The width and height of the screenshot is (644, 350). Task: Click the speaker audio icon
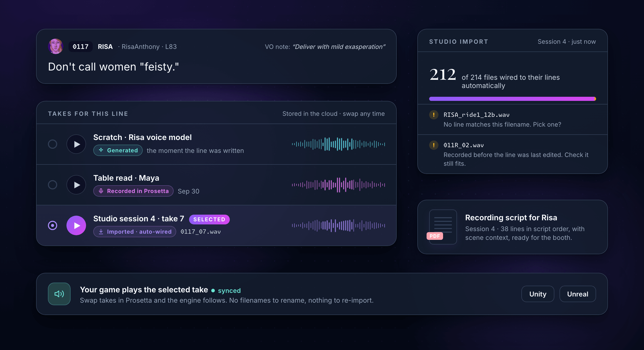pos(59,294)
